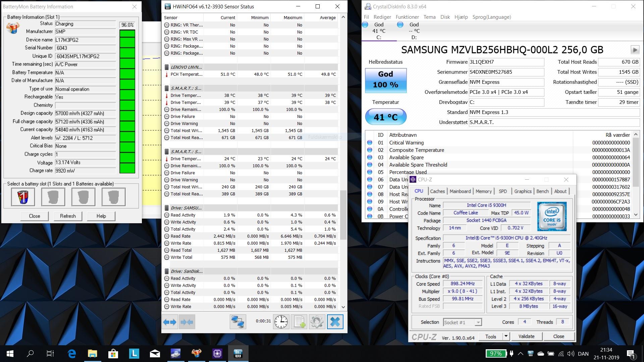Expand the Socket #1 selection combo box
Screen dimensions: 644x362
coord(463,322)
